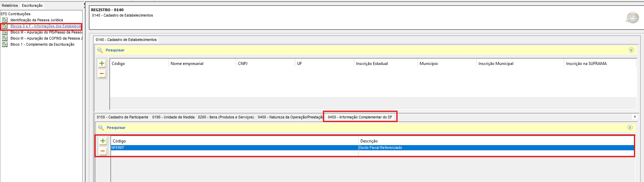Click the icon beside Blocos 0 e F
Viewport: 644px width, 182px height.
pos(5,26)
